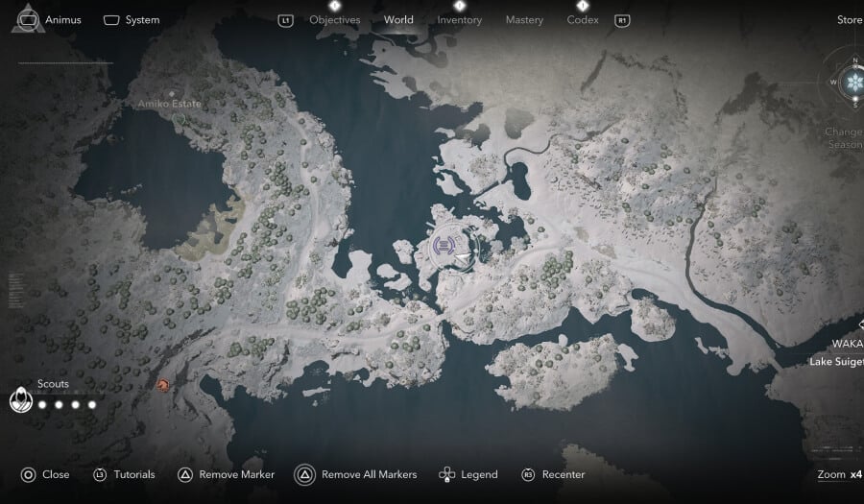Click the notification badge above Objectives
The image size is (864, 504).
pyautogui.click(x=334, y=6)
